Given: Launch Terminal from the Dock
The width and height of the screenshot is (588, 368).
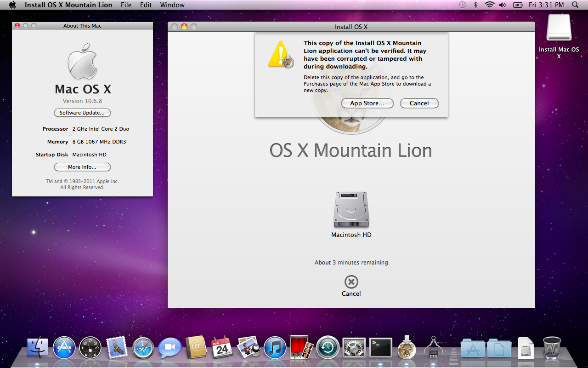Looking at the screenshot, I should click(x=381, y=348).
